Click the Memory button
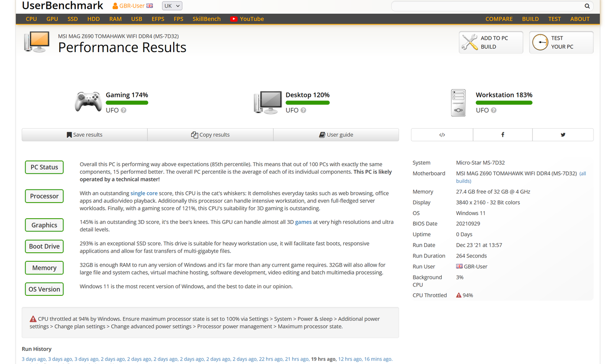The height and width of the screenshot is (364, 606). coord(44,268)
